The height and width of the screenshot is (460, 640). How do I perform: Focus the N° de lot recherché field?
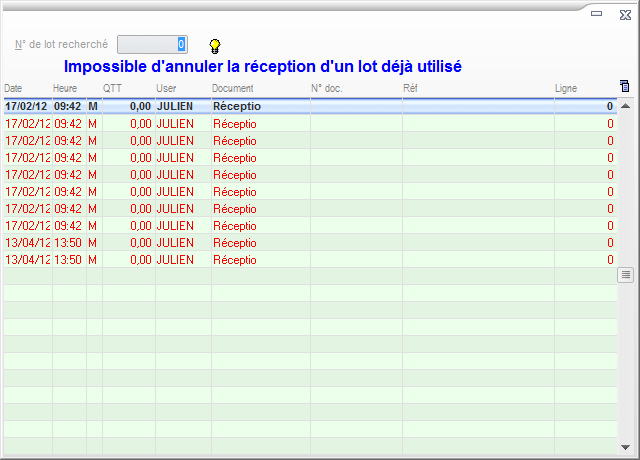[x=152, y=44]
